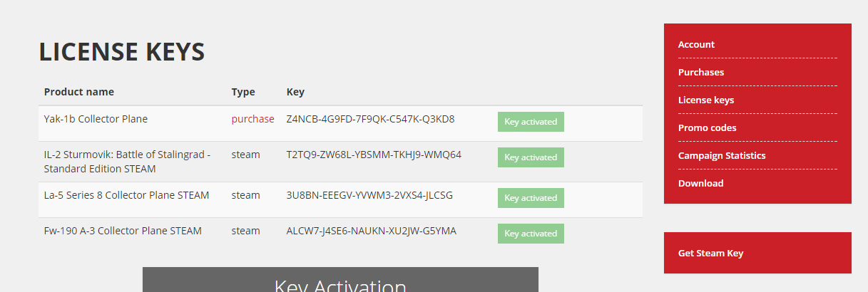The width and height of the screenshot is (868, 292).
Task: Click the Product name column header
Action: pos(78,92)
